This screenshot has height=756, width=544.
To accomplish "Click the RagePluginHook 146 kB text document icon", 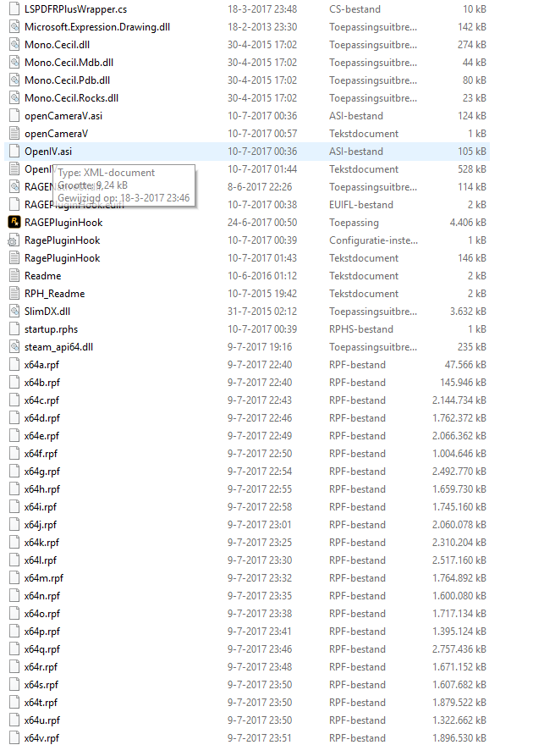I will point(14,258).
